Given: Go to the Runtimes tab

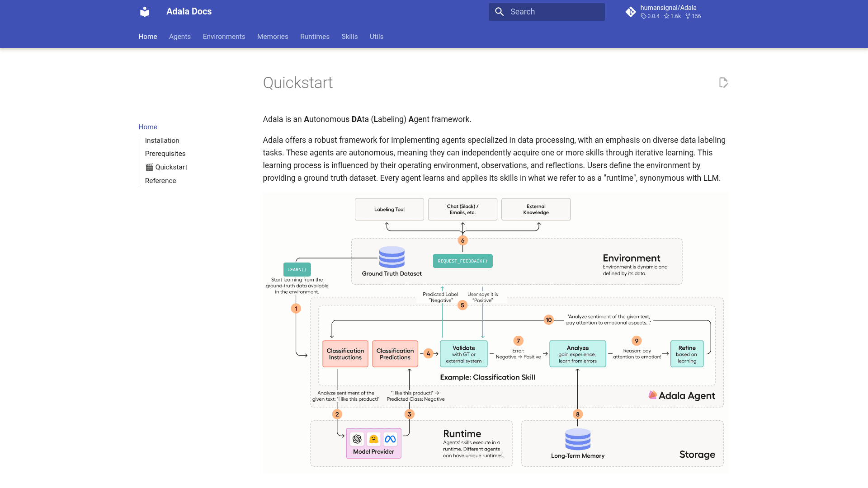Looking at the screenshot, I should pos(315,37).
